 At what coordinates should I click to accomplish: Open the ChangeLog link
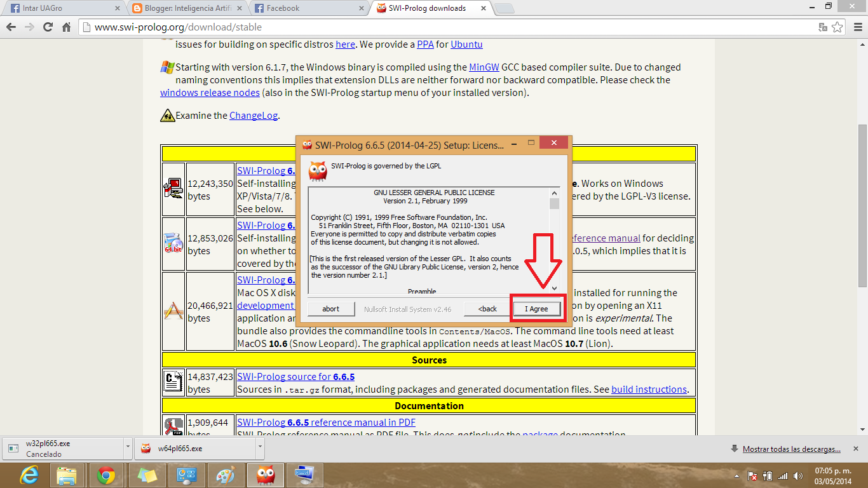[253, 115]
